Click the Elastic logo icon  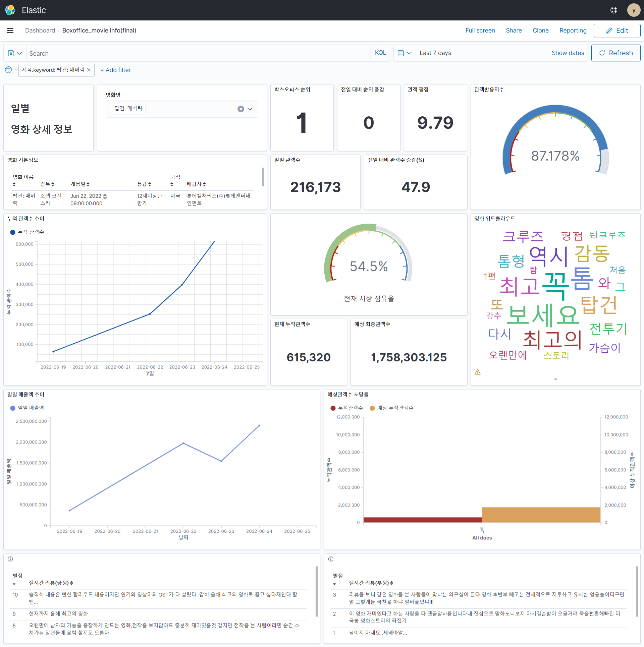pos(10,10)
